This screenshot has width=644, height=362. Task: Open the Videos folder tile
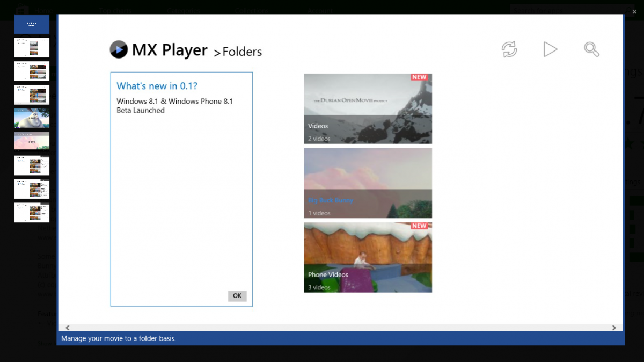tap(368, 108)
